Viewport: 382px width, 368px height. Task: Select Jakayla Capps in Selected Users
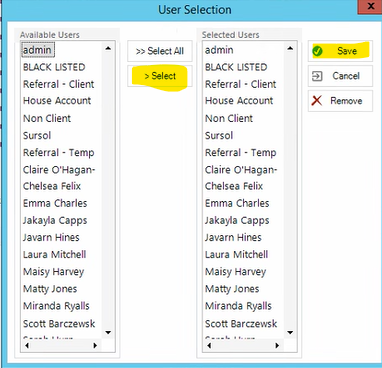pos(237,221)
